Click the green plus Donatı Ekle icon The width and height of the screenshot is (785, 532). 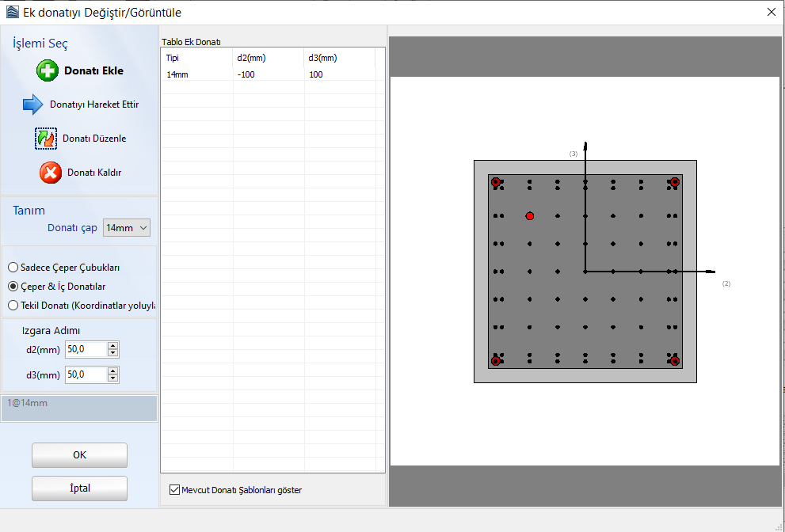tap(48, 70)
